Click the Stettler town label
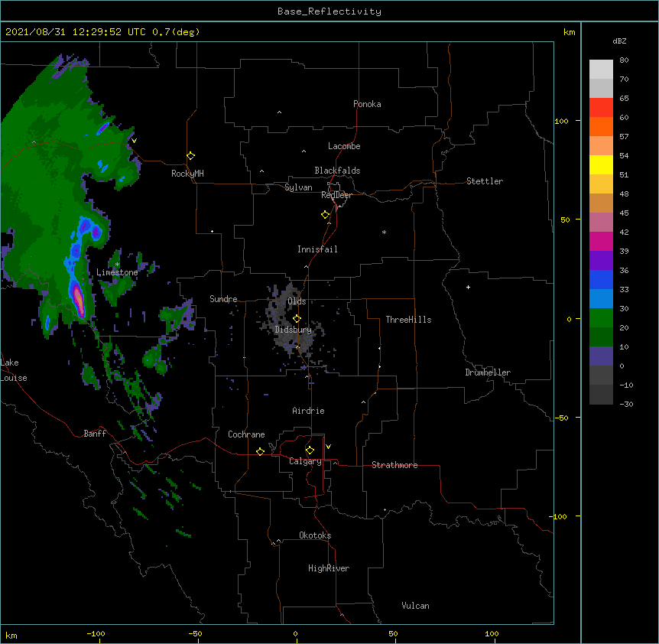 (x=485, y=181)
